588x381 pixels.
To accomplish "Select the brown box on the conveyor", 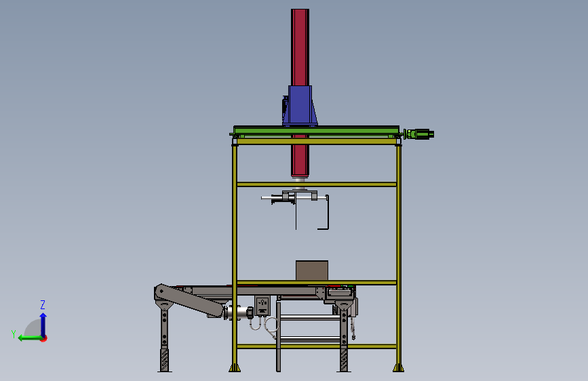I will tap(312, 270).
